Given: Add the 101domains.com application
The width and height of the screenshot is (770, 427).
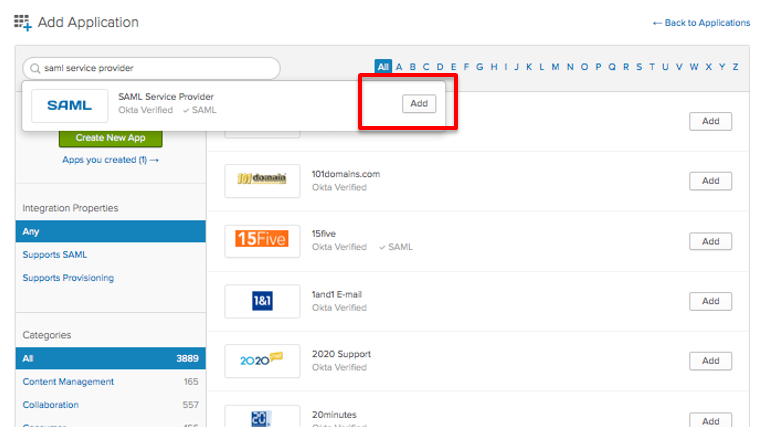Looking at the screenshot, I should coord(710,181).
